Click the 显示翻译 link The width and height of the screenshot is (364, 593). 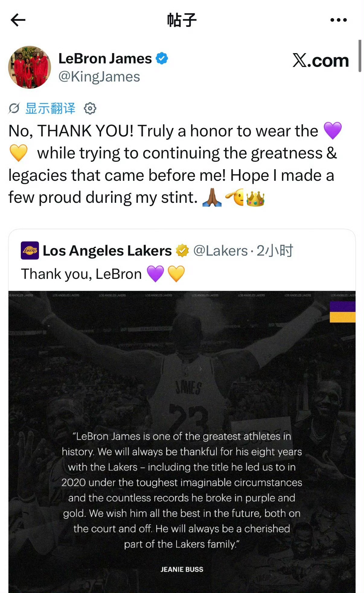tap(50, 108)
